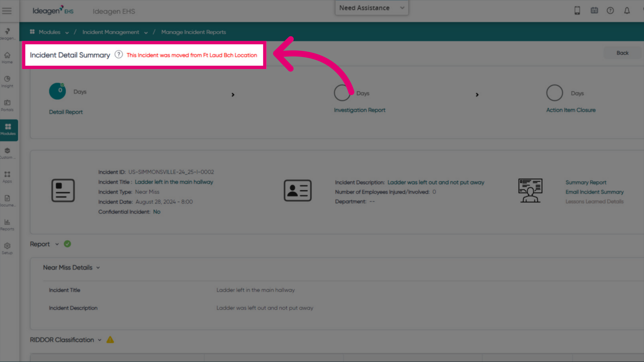Click the Confidential Incident 'No' value
Screen dimensions: 644x362
click(x=157, y=212)
